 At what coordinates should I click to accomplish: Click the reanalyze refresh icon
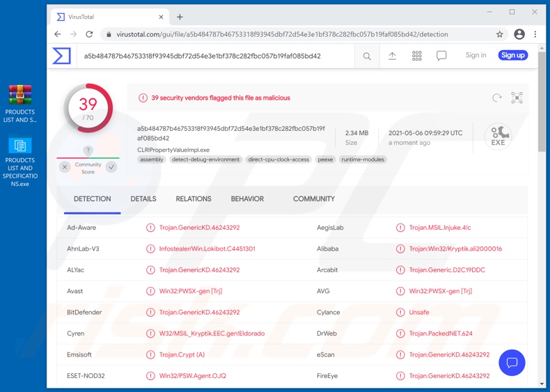(x=497, y=98)
